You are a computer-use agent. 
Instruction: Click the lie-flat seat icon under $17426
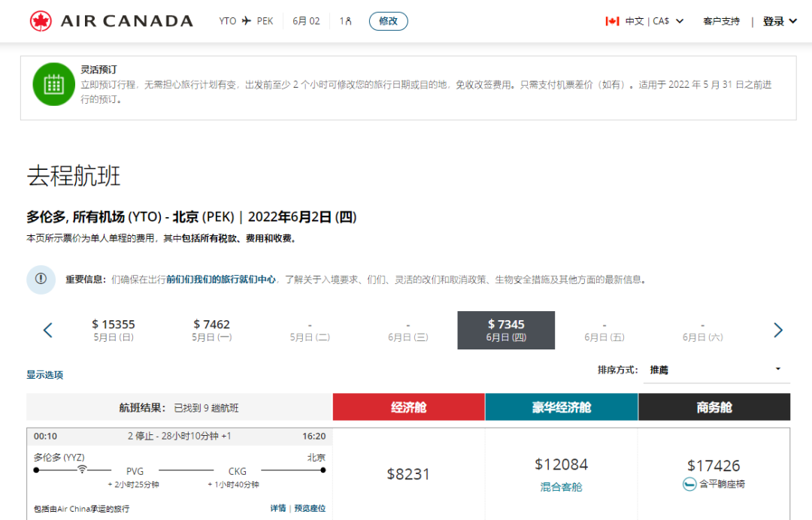[689, 484]
